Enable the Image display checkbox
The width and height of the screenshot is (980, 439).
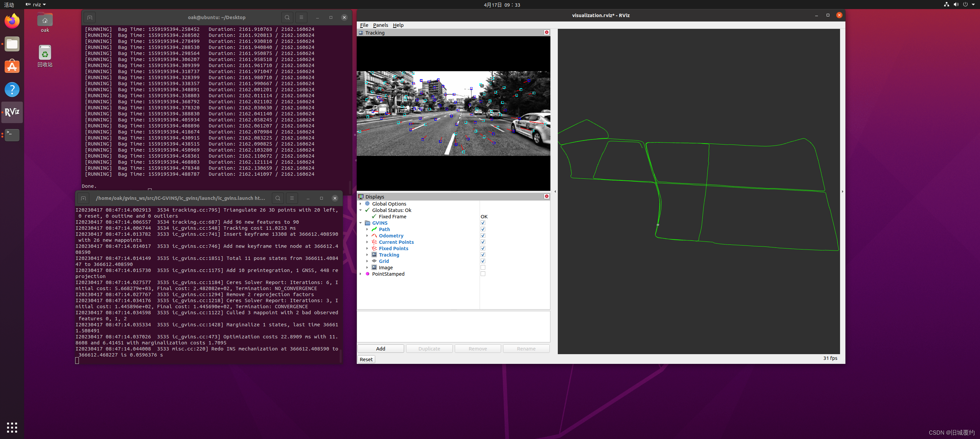[483, 268]
